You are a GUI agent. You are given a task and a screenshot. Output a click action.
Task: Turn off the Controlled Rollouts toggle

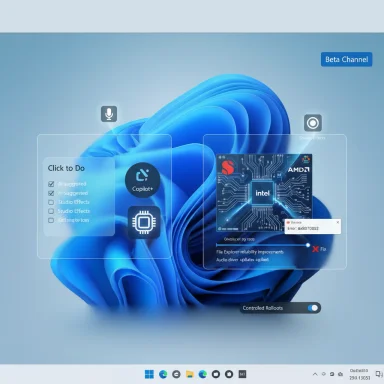coord(313,308)
